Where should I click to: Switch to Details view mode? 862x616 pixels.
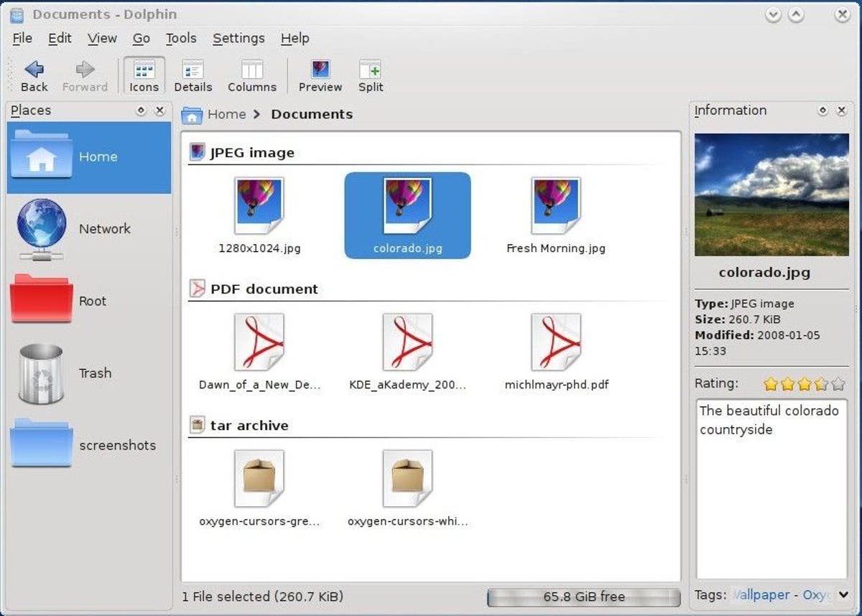pyautogui.click(x=193, y=76)
